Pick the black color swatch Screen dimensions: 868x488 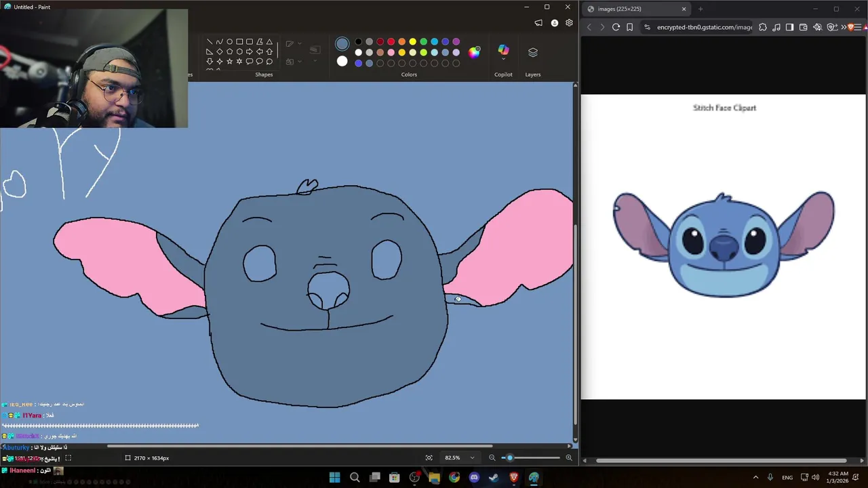[358, 41]
